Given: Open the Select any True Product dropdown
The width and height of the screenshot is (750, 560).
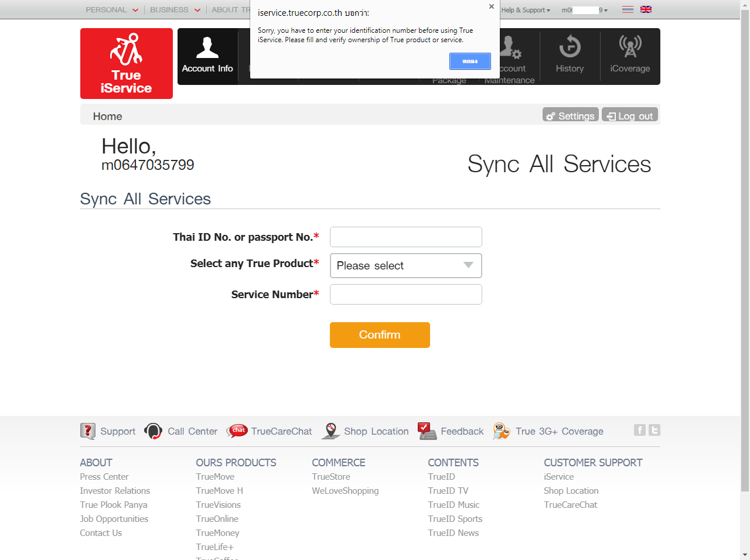Looking at the screenshot, I should tap(406, 265).
